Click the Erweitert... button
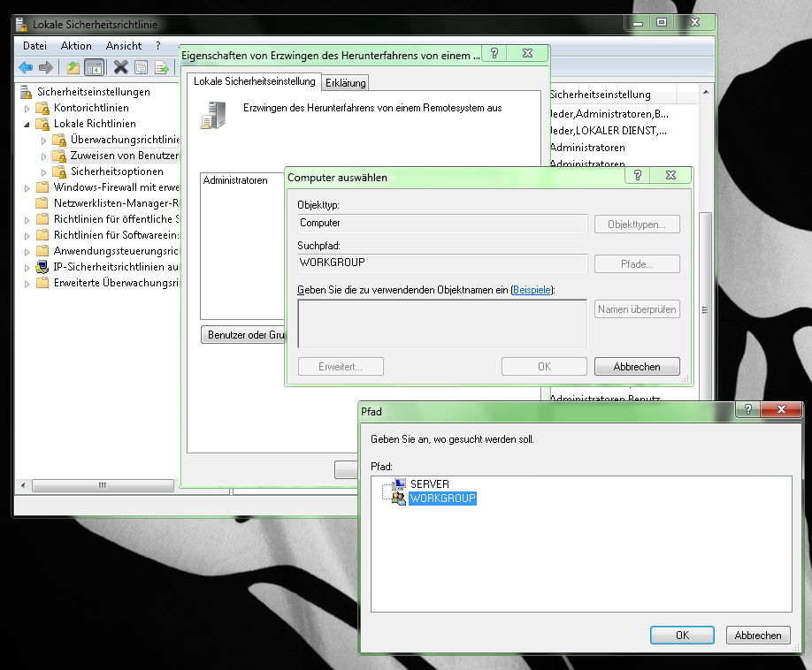Screen dimensions: 812x670 [341, 367]
